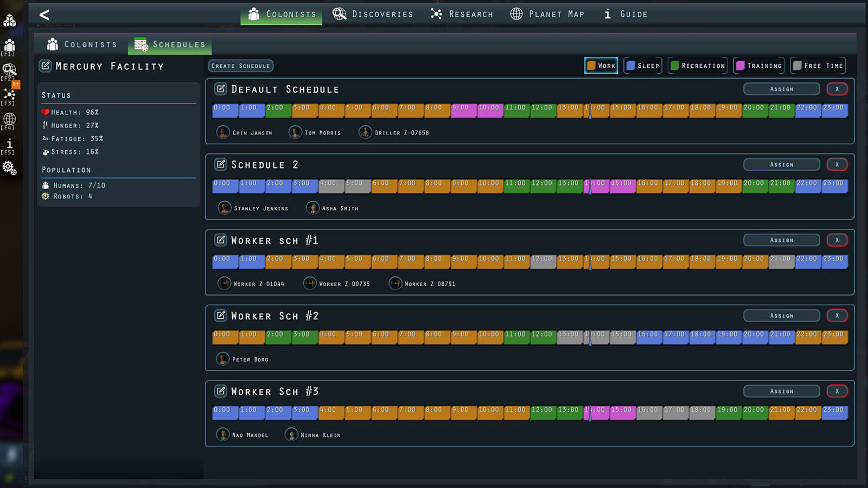Image resolution: width=868 pixels, height=488 pixels.
Task: Click Chin Jansen portrait icon
Action: tap(223, 132)
